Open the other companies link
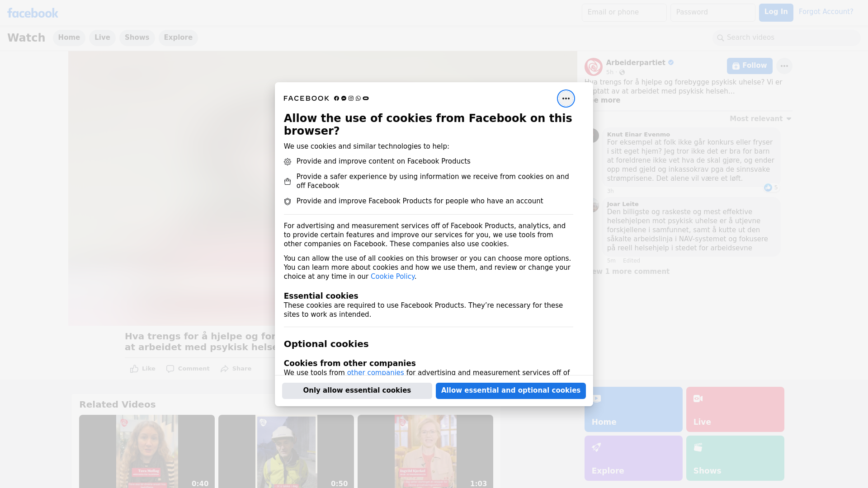 [x=375, y=373]
